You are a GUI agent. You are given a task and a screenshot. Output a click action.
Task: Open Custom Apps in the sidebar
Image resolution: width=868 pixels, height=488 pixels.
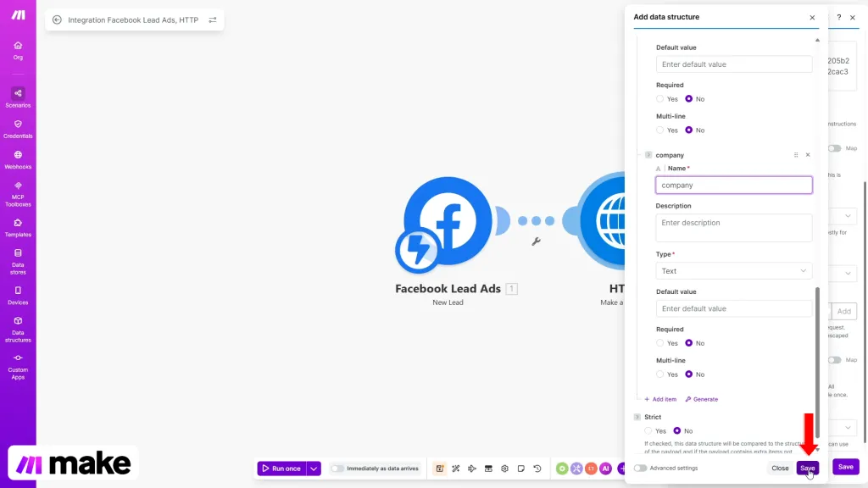18,366
